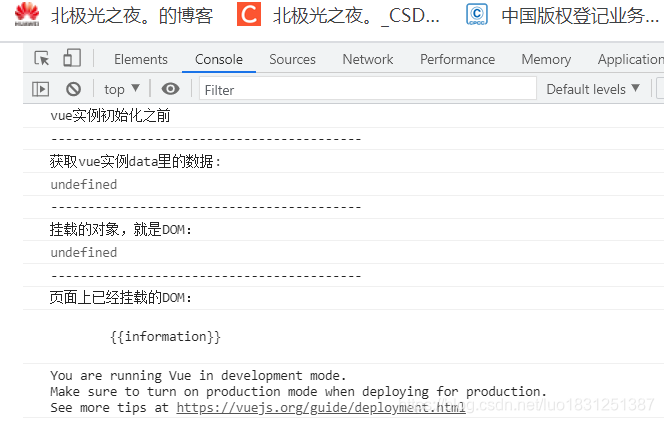Activate the inspect element picker icon
The image size is (664, 423).
click(x=42, y=58)
